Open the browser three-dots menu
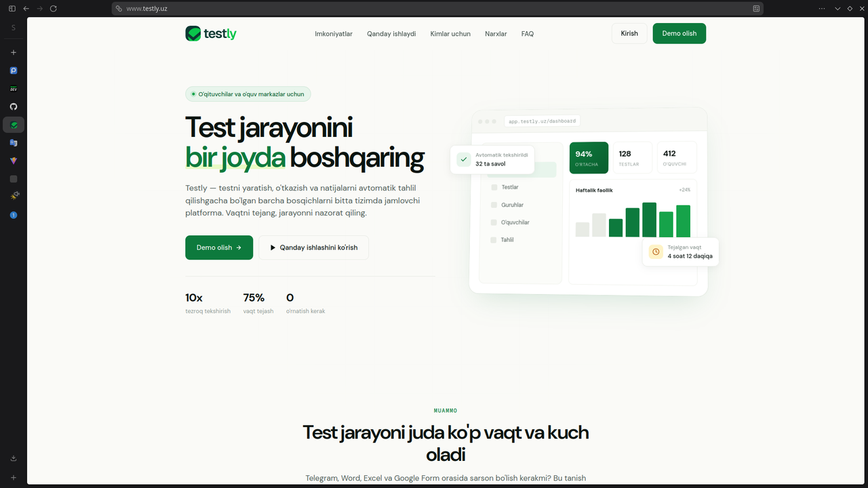868x488 pixels. (x=822, y=8)
